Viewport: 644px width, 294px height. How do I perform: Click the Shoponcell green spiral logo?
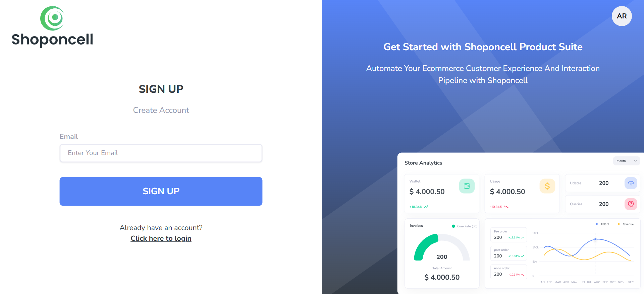tap(52, 18)
